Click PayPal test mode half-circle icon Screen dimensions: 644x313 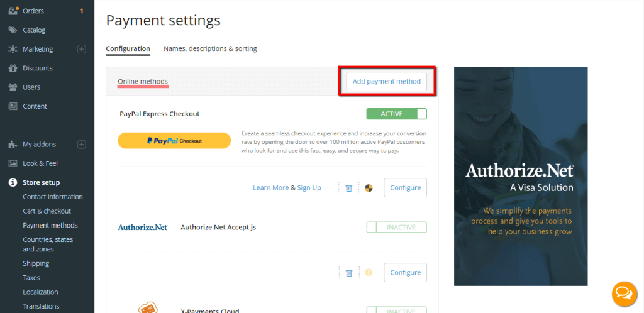tap(369, 188)
